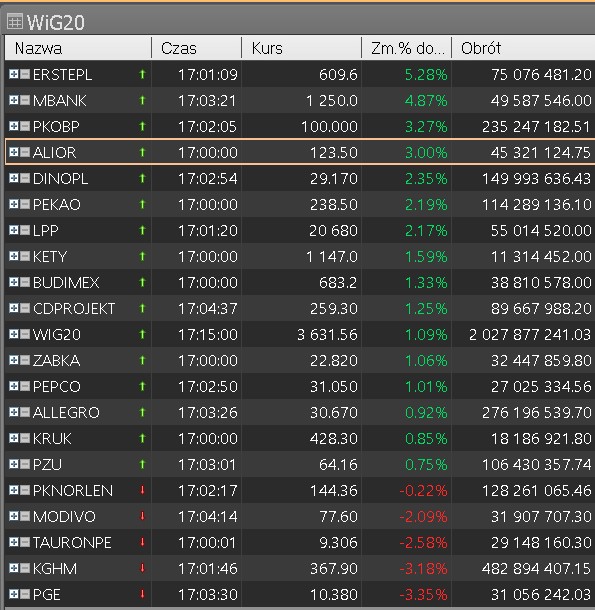Viewport: 595px width, 610px height.
Task: Sort by the Kurs column header
Action: click(x=302, y=48)
